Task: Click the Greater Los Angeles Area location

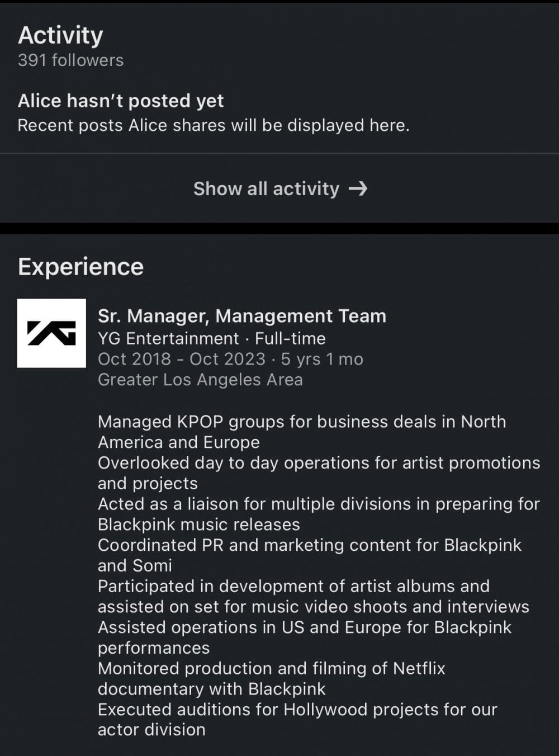Action: coord(200,380)
